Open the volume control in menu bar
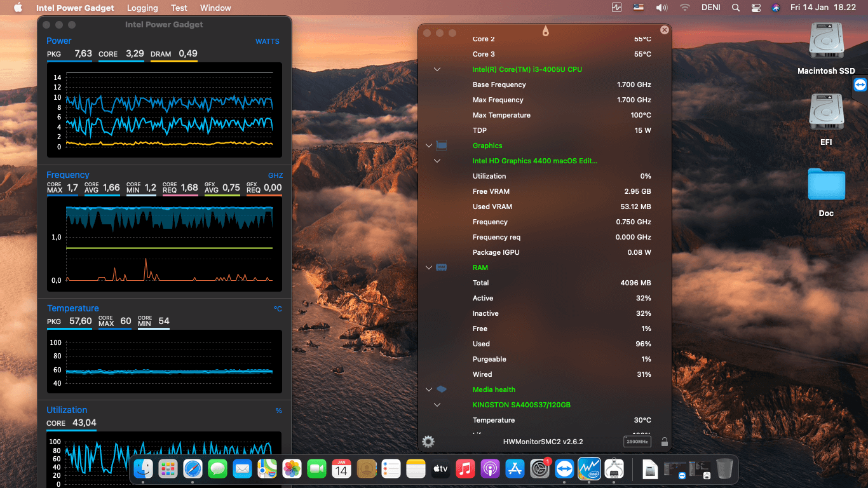Screen dimensions: 868x488 tap(661, 8)
